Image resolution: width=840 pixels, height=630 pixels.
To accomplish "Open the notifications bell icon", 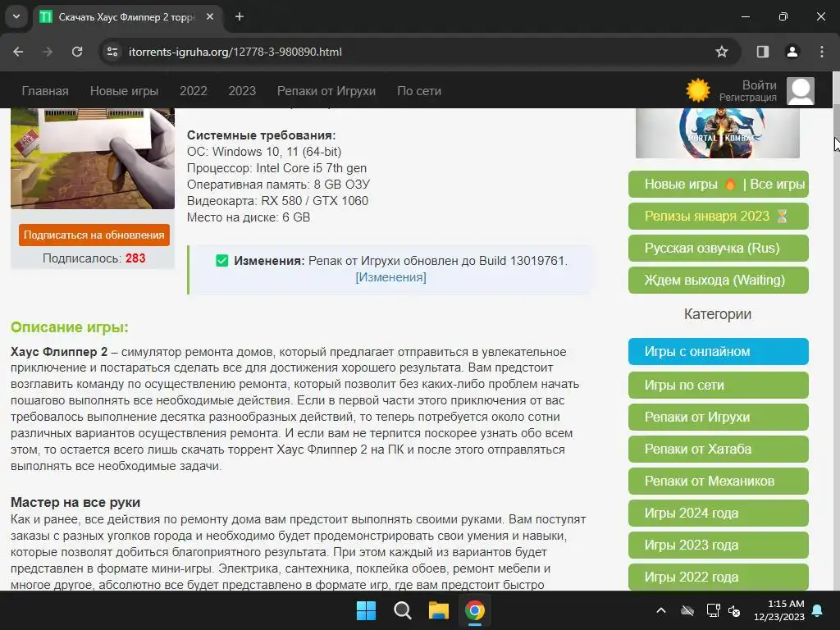I will click(x=818, y=610).
